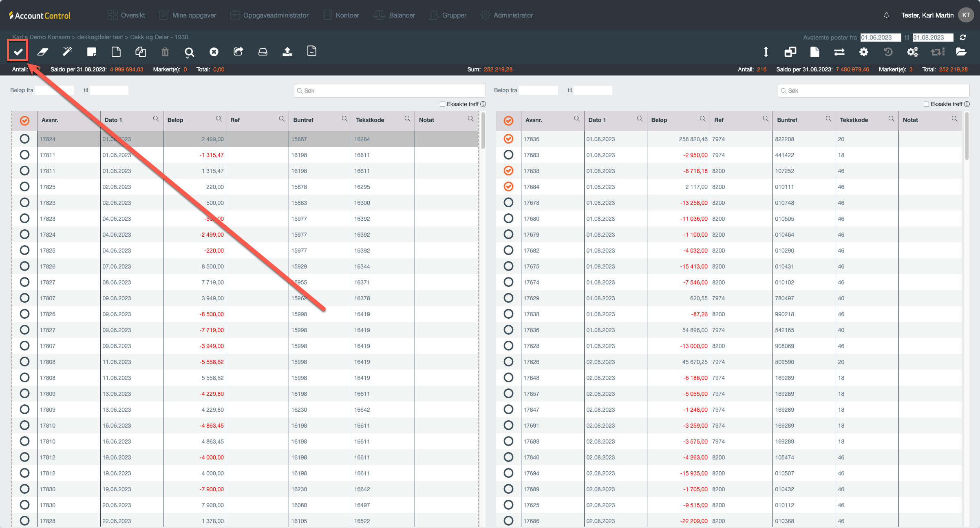Click the left panel Søk search field
The height and width of the screenshot is (528, 980).
(389, 91)
